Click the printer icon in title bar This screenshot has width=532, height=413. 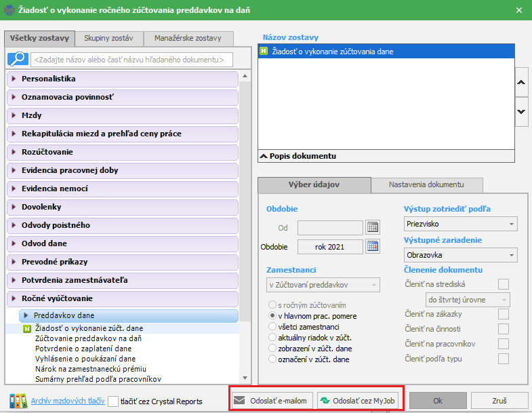(9, 10)
